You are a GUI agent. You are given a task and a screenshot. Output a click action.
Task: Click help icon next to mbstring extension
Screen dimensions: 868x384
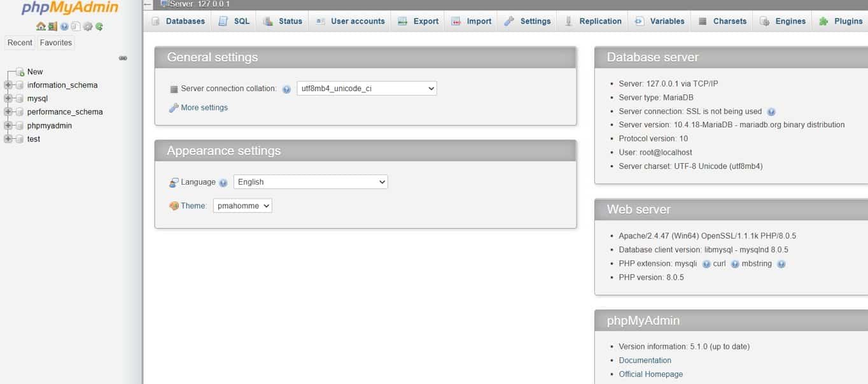781,264
